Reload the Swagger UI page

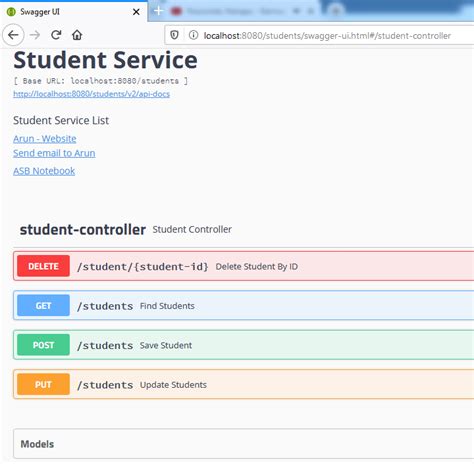pyautogui.click(x=56, y=35)
